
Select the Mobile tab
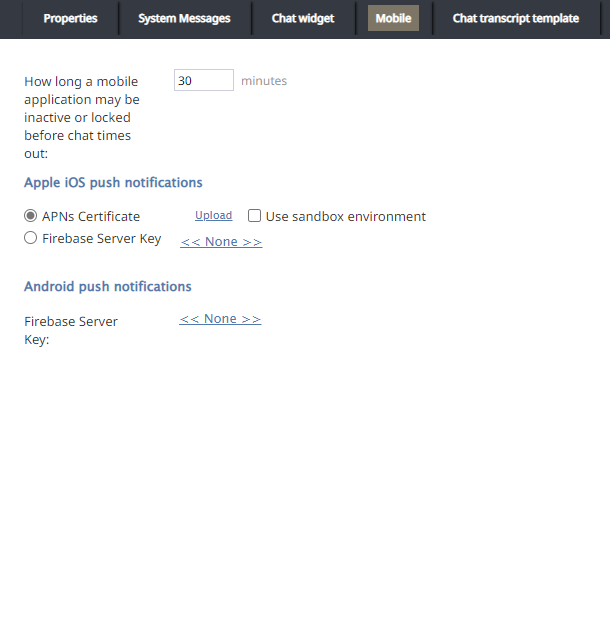(393, 18)
